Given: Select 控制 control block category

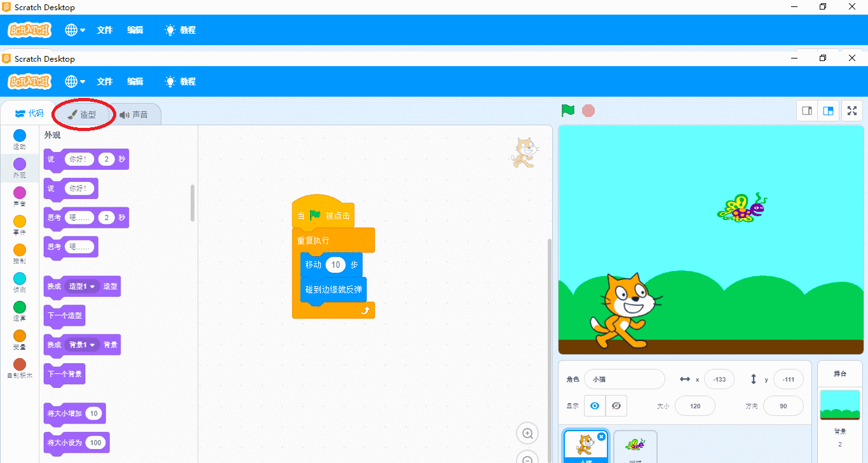Looking at the screenshot, I should point(20,254).
